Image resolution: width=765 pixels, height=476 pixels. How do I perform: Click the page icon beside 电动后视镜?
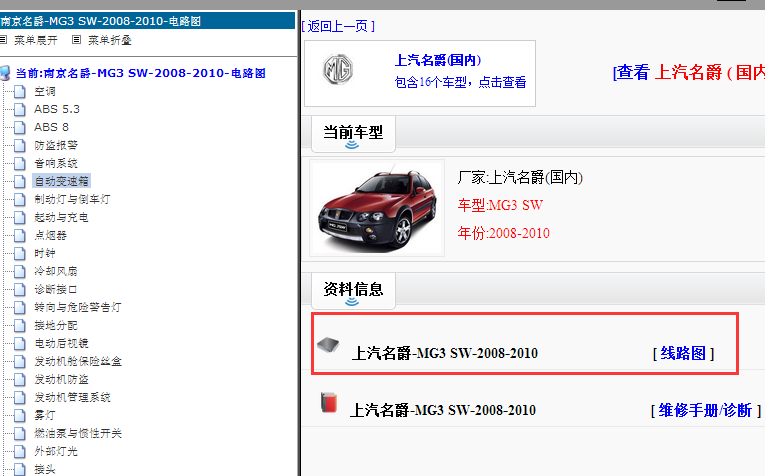pyautogui.click(x=20, y=343)
